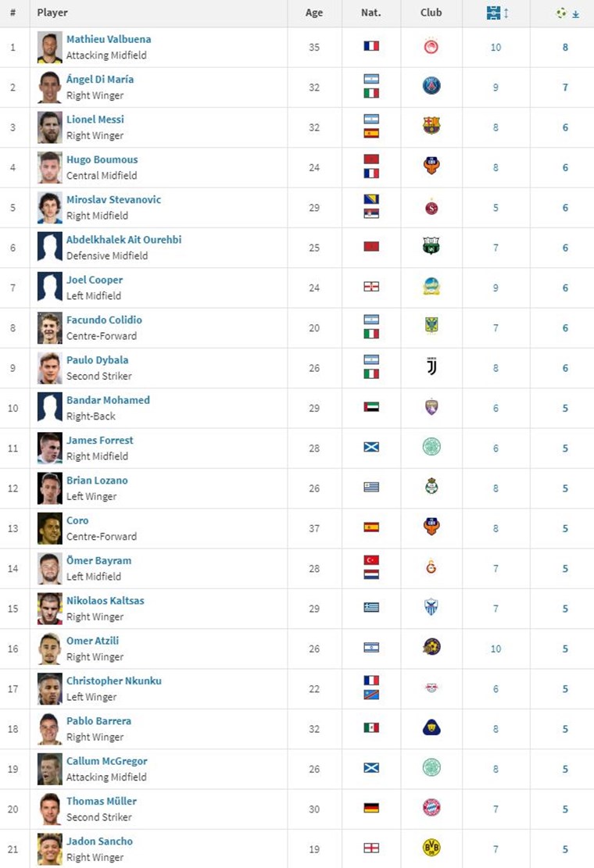Screen dimensions: 594x868
Task: Open Jadon Sancho's player page
Action: point(99,841)
